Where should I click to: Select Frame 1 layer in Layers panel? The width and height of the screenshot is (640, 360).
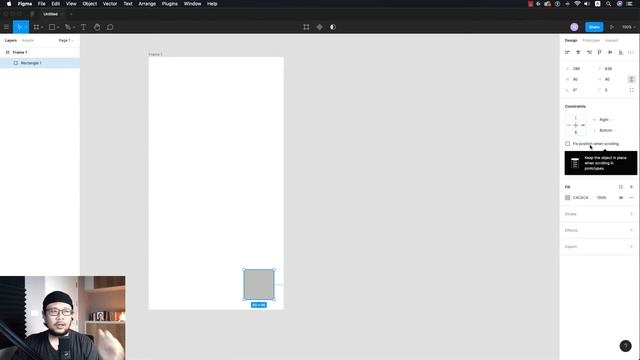(40, 52)
